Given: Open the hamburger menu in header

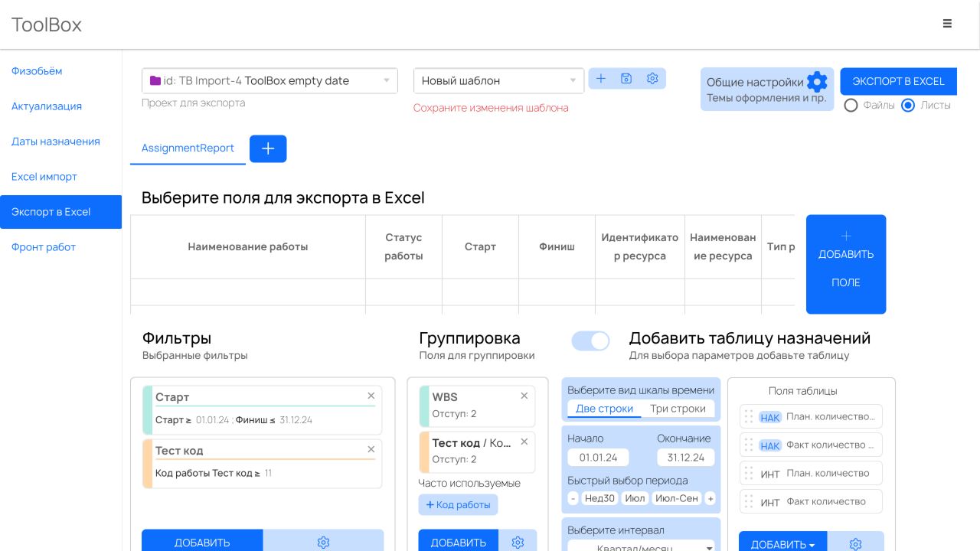Looking at the screenshot, I should (x=947, y=24).
